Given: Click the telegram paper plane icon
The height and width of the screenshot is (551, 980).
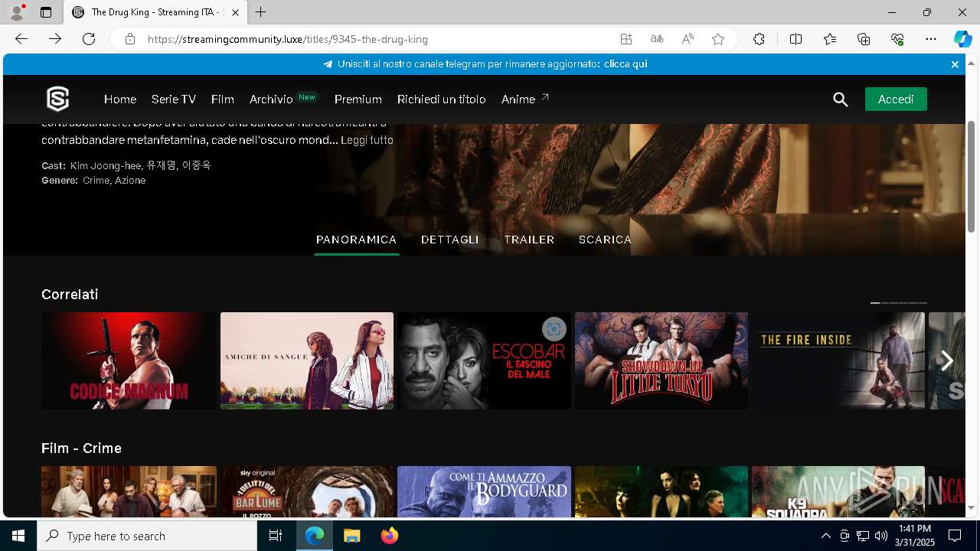Looking at the screenshot, I should (x=328, y=64).
